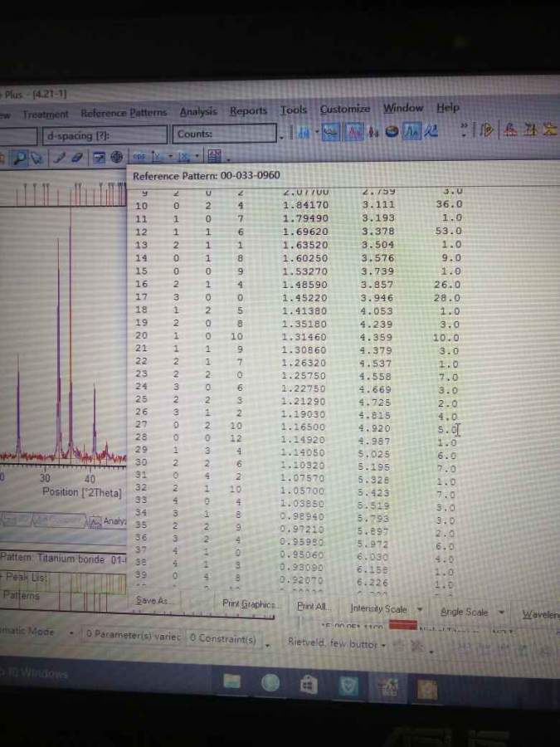Open the Tools menu
Viewport: 560px width, 747px height.
(x=294, y=110)
